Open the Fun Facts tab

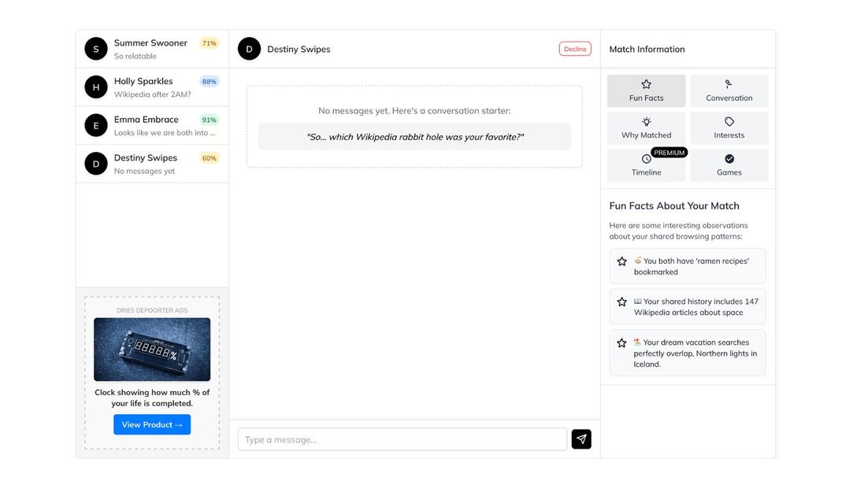(646, 91)
